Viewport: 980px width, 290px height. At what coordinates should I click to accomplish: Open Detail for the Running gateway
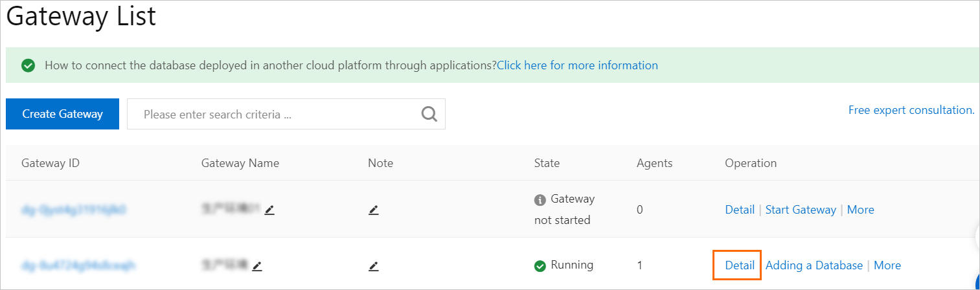pyautogui.click(x=740, y=265)
